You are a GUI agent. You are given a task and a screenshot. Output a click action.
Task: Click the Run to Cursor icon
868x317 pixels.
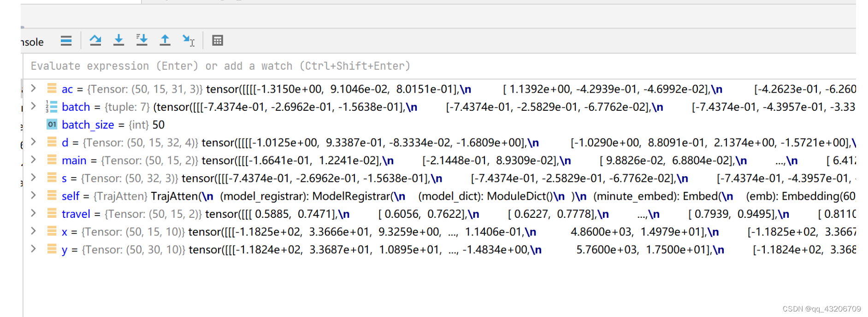click(x=189, y=41)
